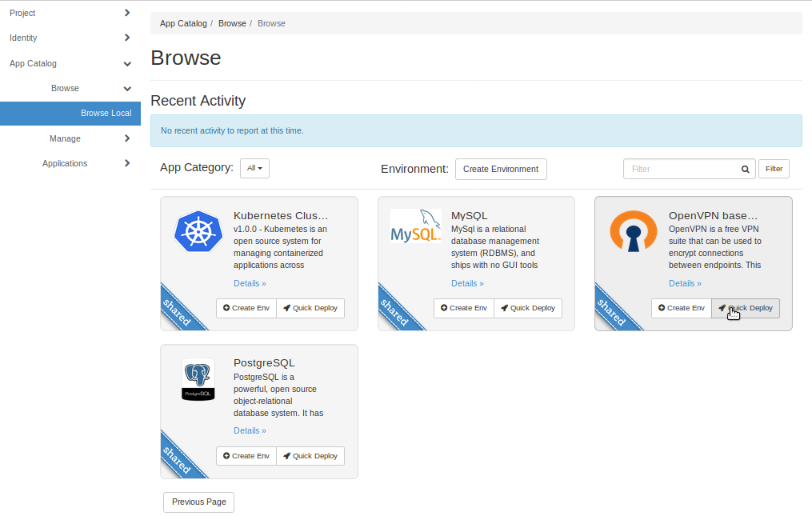Click the PostgreSQL elephant logo
Viewport: 812px width, 516px height.
pyautogui.click(x=198, y=378)
